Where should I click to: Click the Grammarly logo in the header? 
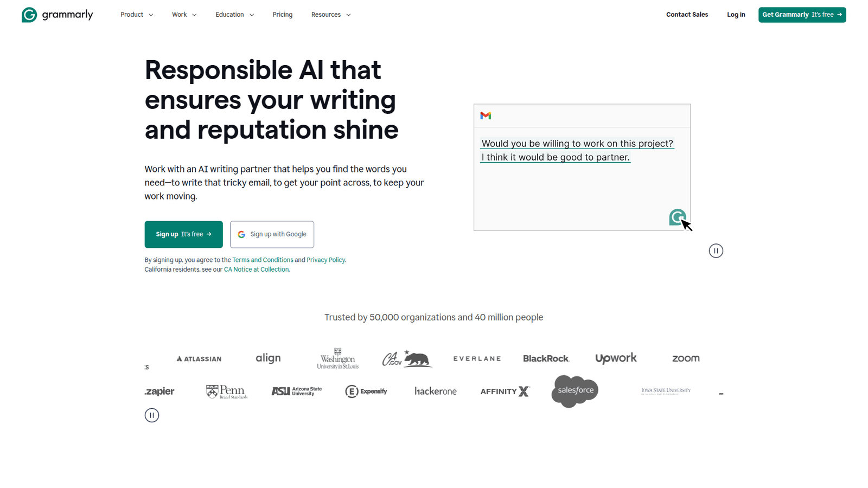pyautogui.click(x=58, y=15)
